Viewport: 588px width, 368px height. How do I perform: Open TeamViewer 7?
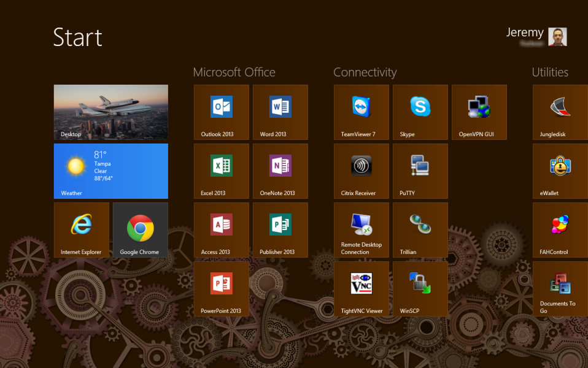(x=361, y=112)
